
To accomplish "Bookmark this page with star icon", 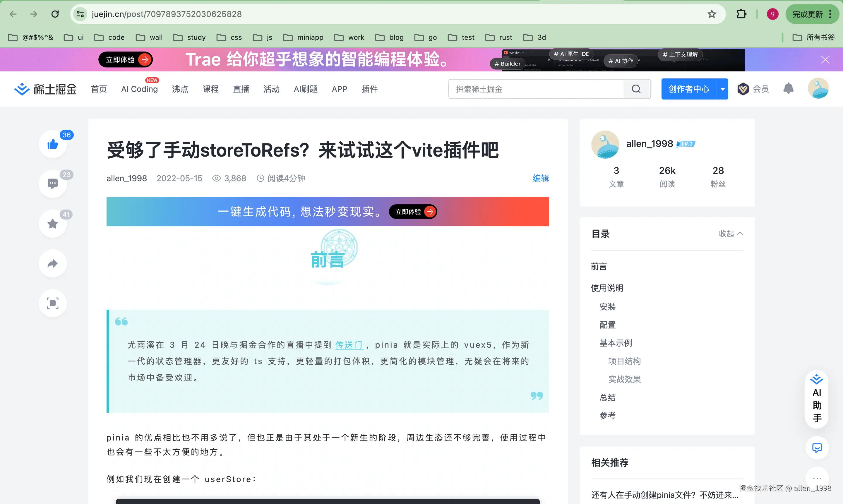I will (x=712, y=14).
